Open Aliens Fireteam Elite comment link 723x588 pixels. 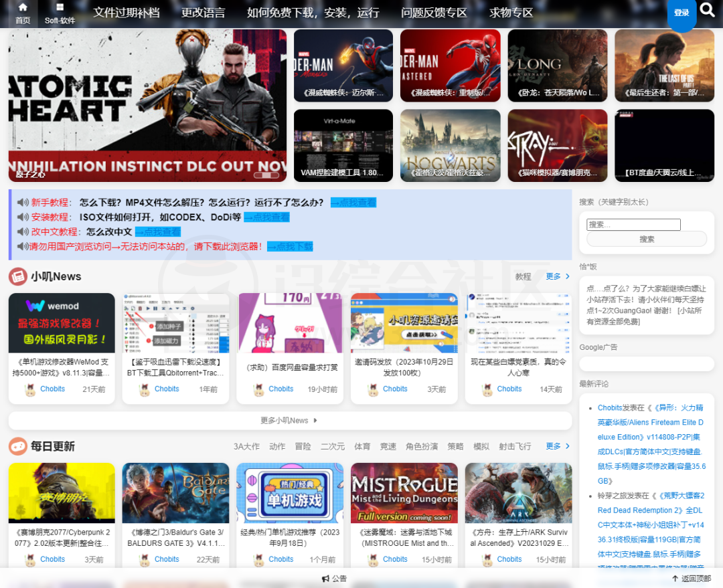click(651, 444)
